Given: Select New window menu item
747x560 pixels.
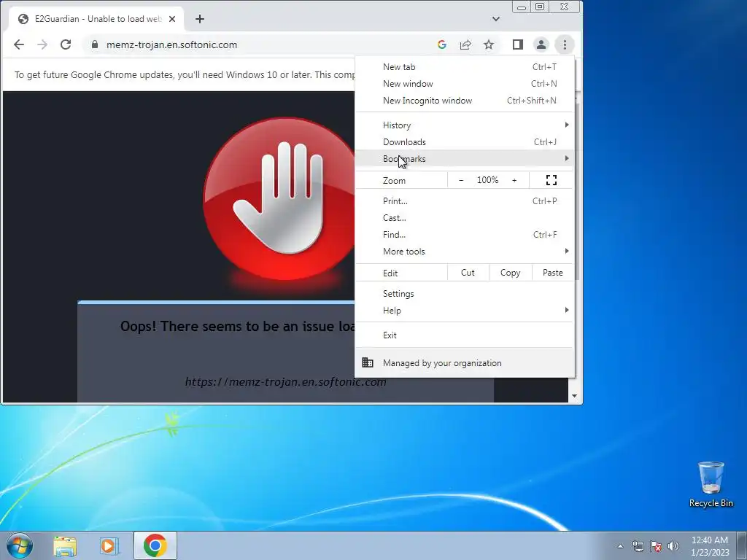Looking at the screenshot, I should tap(465, 84).
